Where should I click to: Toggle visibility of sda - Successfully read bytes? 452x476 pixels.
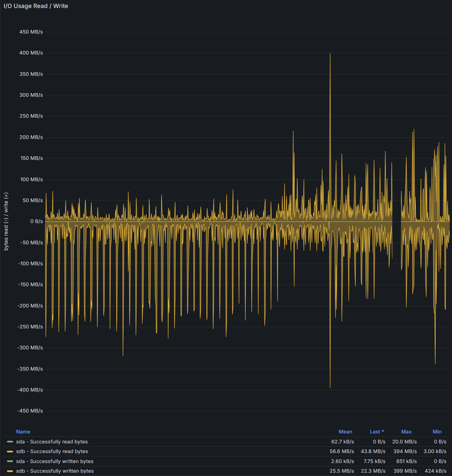click(52, 442)
